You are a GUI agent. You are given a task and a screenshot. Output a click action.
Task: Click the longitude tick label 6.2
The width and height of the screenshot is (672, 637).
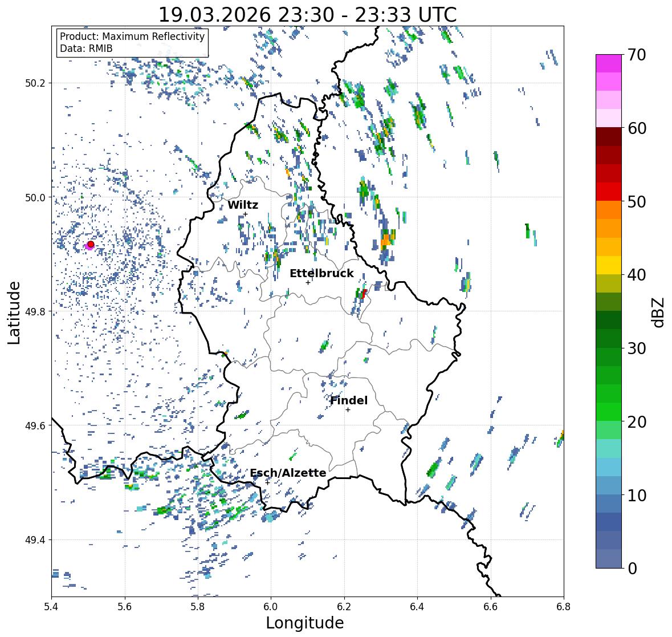pyautogui.click(x=344, y=607)
